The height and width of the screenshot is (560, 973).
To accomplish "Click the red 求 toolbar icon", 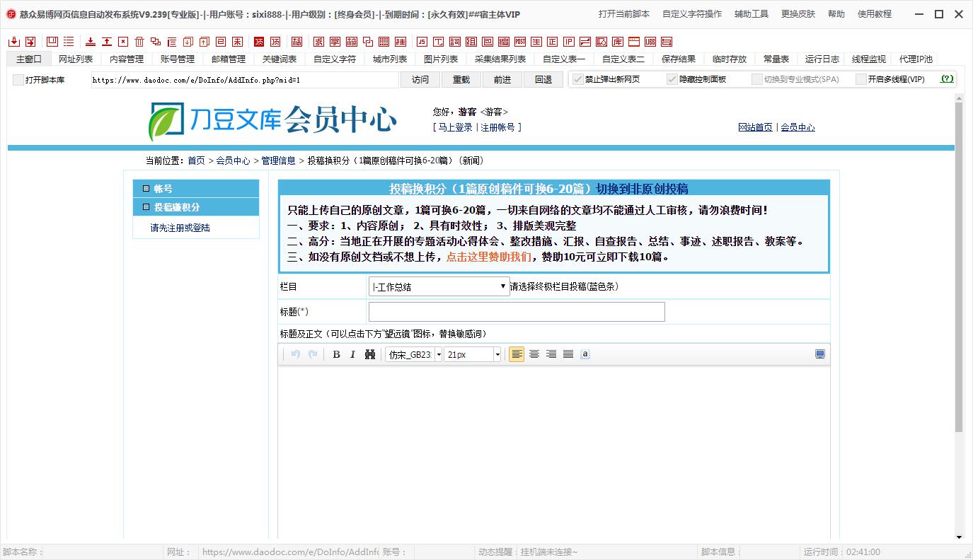I will 318,42.
